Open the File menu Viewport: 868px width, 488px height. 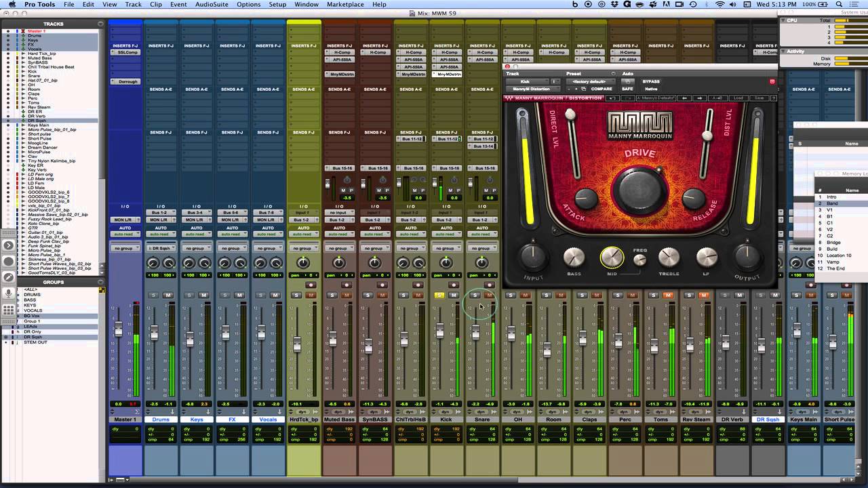coord(69,5)
